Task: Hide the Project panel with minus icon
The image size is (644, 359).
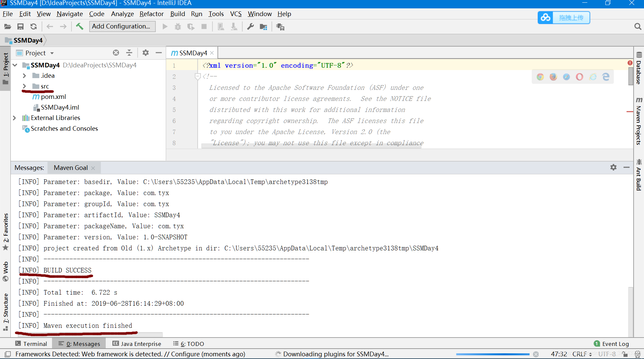Action: (159, 53)
